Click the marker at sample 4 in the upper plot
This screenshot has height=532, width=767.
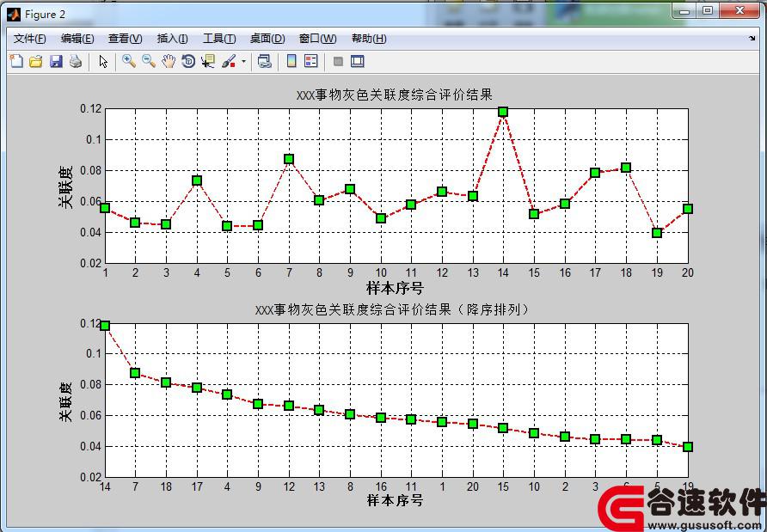(x=197, y=180)
